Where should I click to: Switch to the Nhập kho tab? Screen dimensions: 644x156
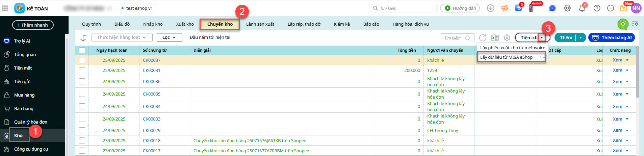coord(153,24)
